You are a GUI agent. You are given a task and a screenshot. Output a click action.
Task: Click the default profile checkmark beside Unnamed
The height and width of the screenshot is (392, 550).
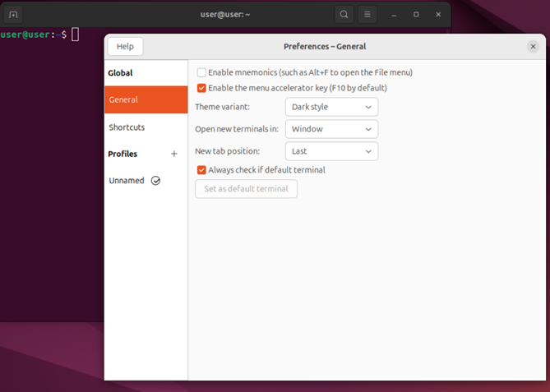[155, 181]
